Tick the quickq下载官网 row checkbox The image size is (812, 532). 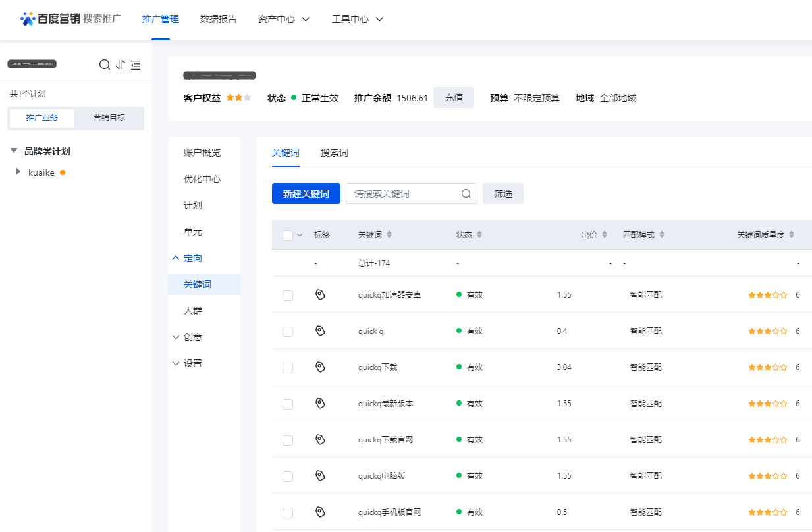(x=288, y=440)
